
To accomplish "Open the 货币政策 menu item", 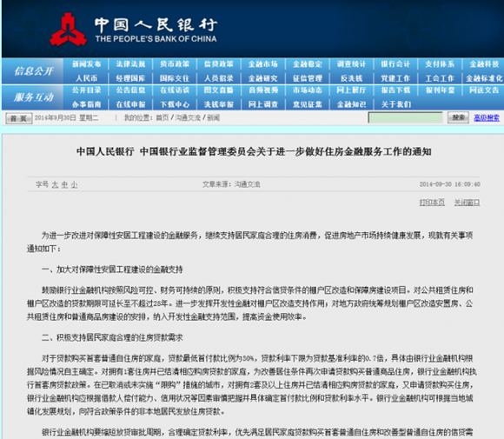I will pyautogui.click(x=175, y=64).
